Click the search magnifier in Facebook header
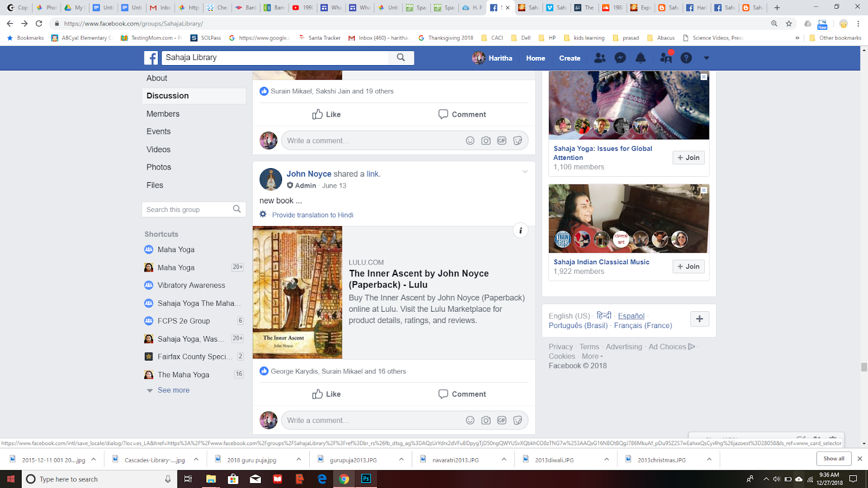The height and width of the screenshot is (488, 868). point(401,57)
